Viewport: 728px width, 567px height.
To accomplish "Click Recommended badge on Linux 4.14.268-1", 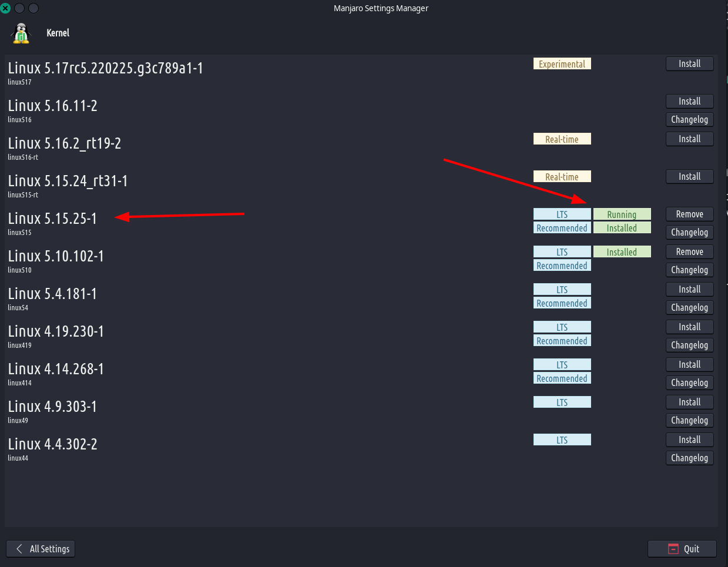I will point(562,378).
